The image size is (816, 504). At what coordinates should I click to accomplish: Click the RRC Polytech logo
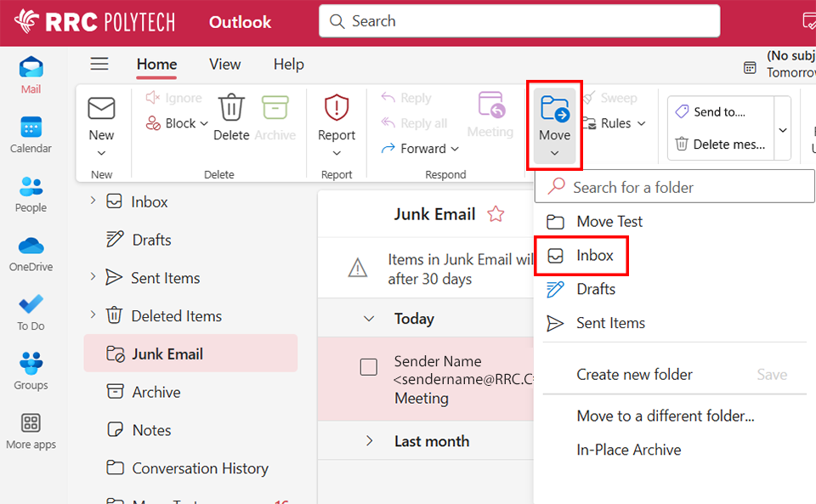point(94,22)
